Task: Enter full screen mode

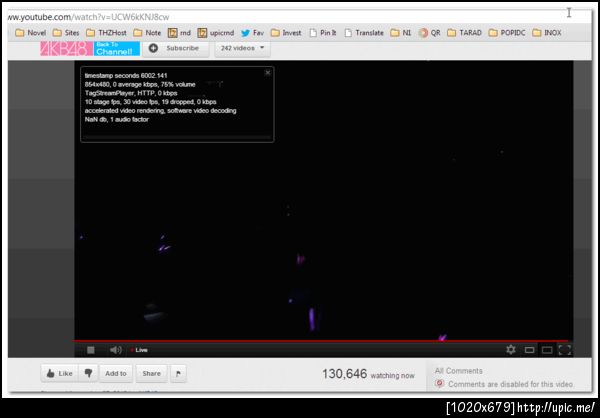Action: [x=565, y=350]
